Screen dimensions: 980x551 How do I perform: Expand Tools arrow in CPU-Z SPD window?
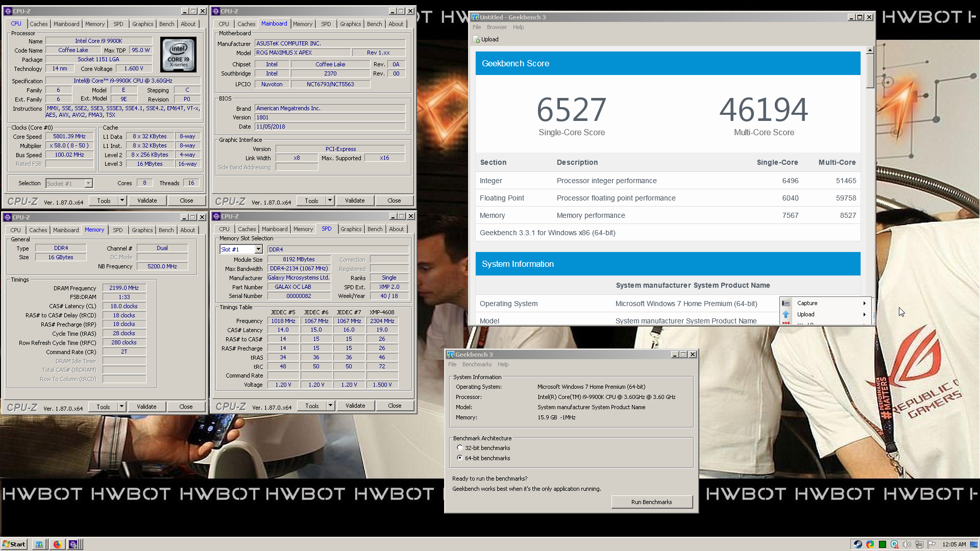[x=330, y=406]
